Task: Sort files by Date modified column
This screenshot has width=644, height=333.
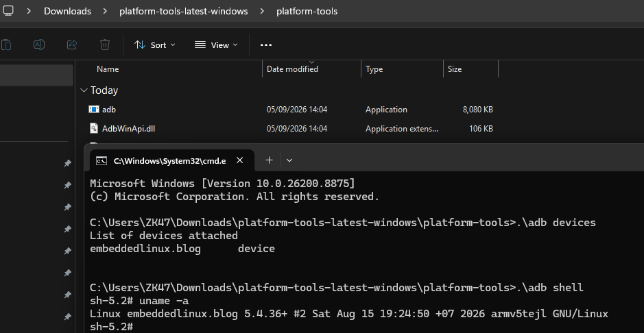Action: (312, 69)
